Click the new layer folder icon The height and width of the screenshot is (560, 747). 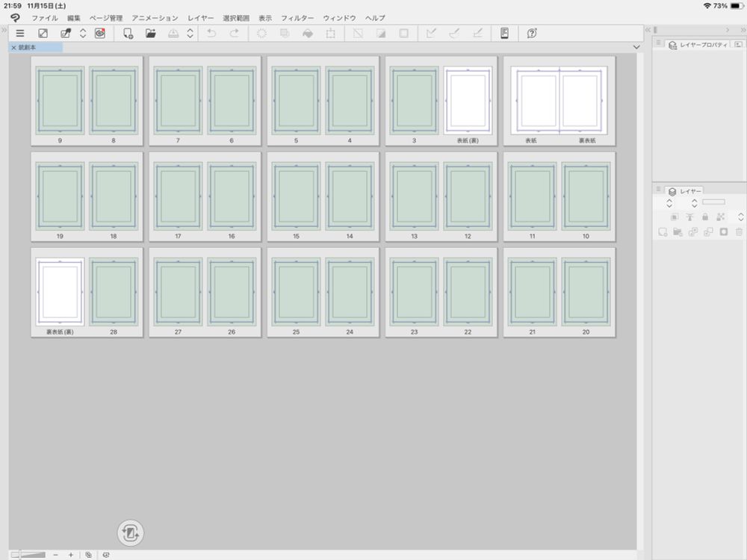(x=678, y=232)
